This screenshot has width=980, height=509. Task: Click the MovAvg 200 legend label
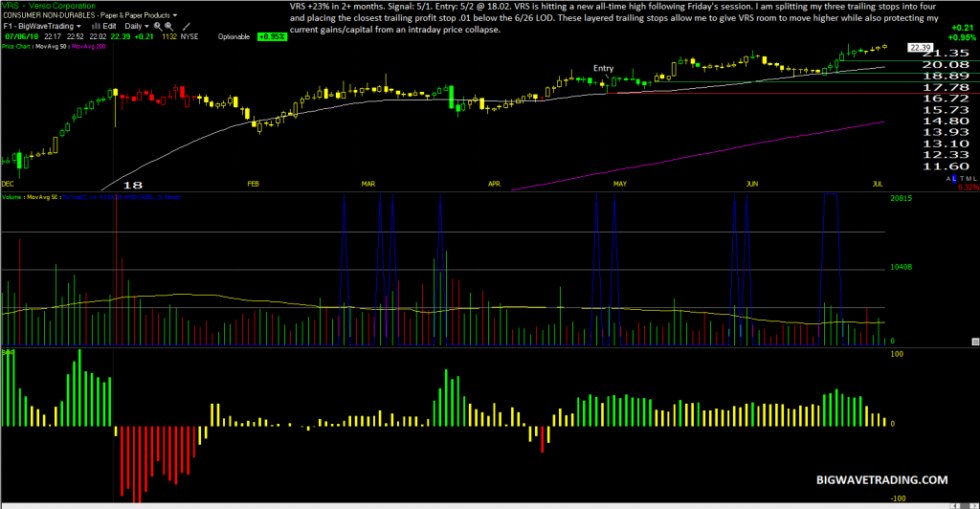[x=89, y=47]
